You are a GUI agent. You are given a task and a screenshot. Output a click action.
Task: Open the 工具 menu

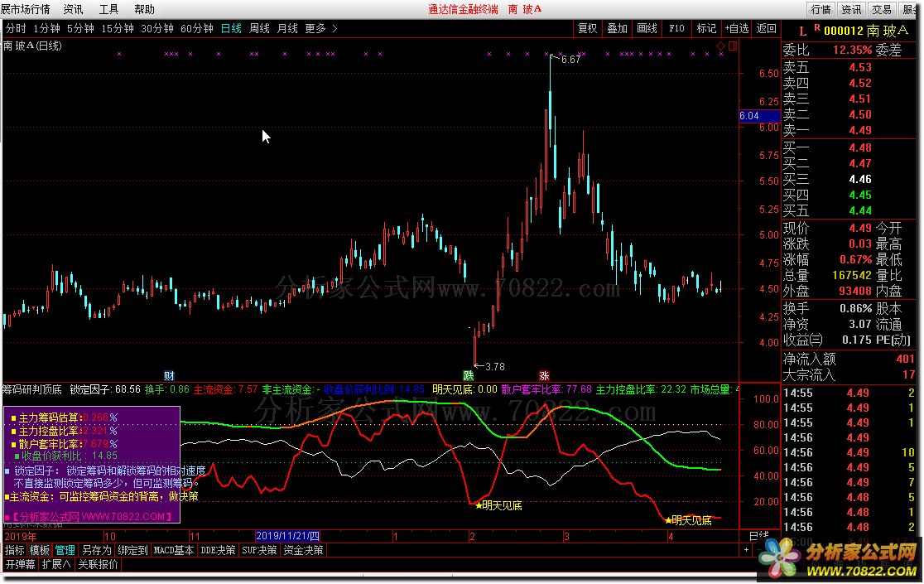(x=108, y=9)
